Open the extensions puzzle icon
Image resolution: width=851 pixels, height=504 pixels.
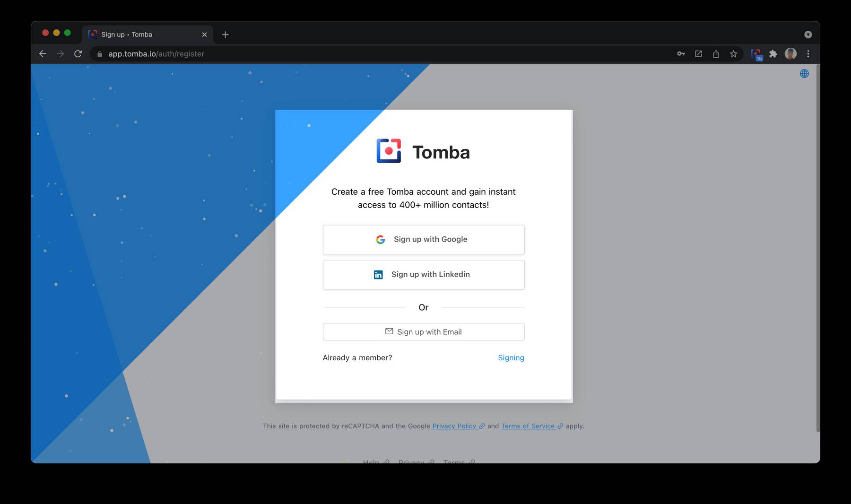coord(773,54)
